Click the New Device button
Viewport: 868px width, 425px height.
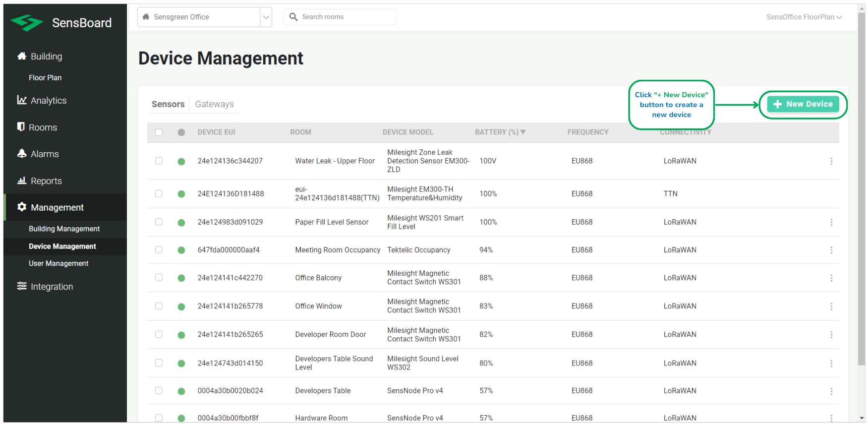803,104
